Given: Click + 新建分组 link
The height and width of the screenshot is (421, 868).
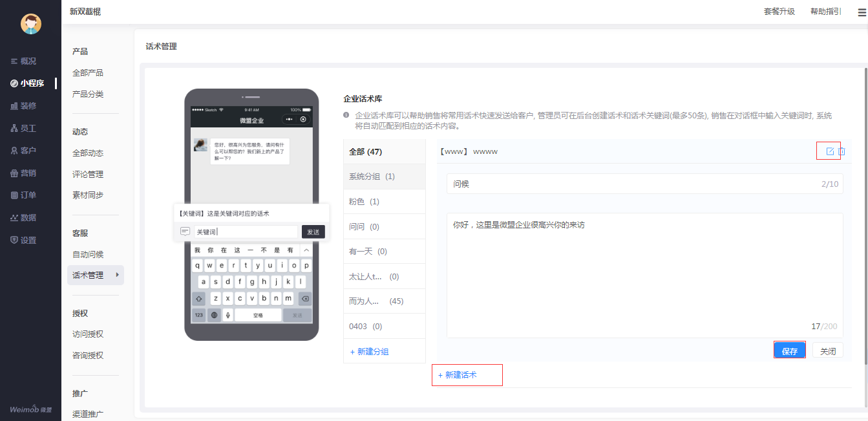Looking at the screenshot, I should point(370,352).
